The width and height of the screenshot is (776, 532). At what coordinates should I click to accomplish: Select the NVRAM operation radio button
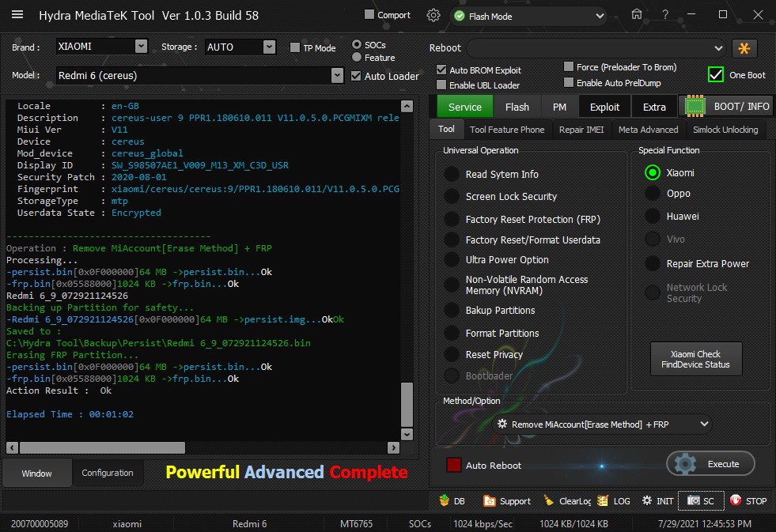tap(452, 285)
